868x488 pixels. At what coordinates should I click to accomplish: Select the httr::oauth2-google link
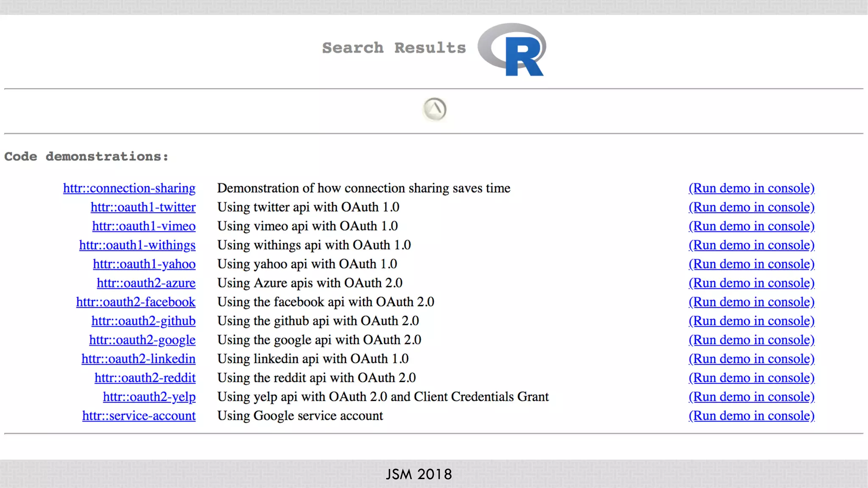[x=142, y=340]
